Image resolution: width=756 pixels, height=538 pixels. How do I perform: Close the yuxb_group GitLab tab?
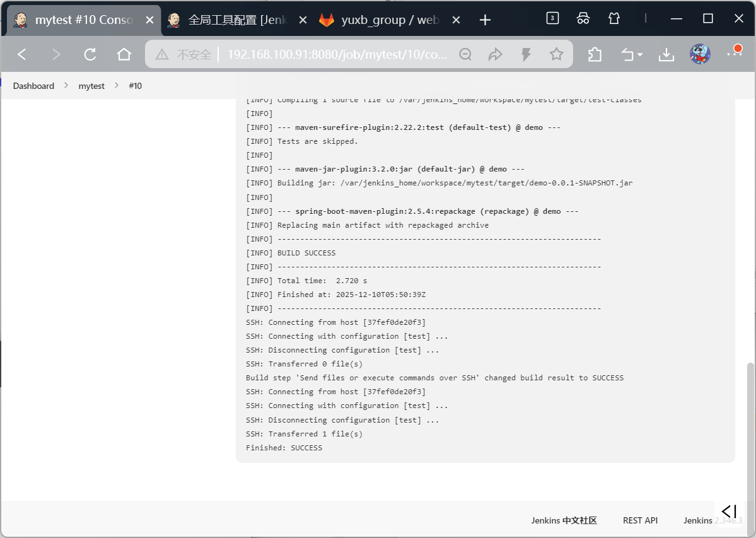(x=456, y=20)
